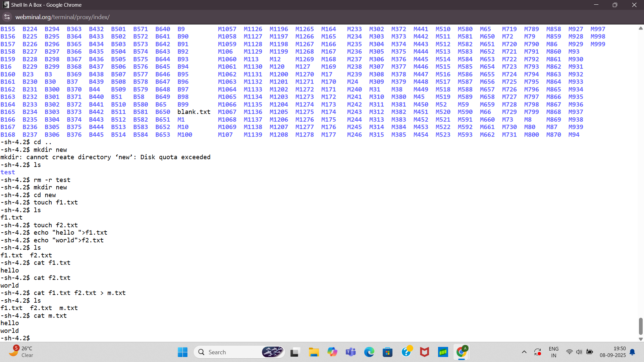Click the McAfee icon in the taskbar
This screenshot has width=644, height=362.
point(424,352)
